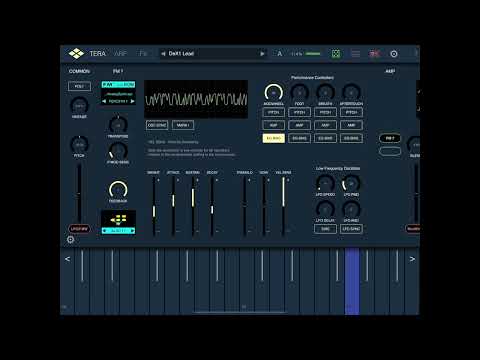The width and height of the screenshot is (480, 360).
Task: Tap the highlighted blue piano key
Action: [x=352, y=282]
